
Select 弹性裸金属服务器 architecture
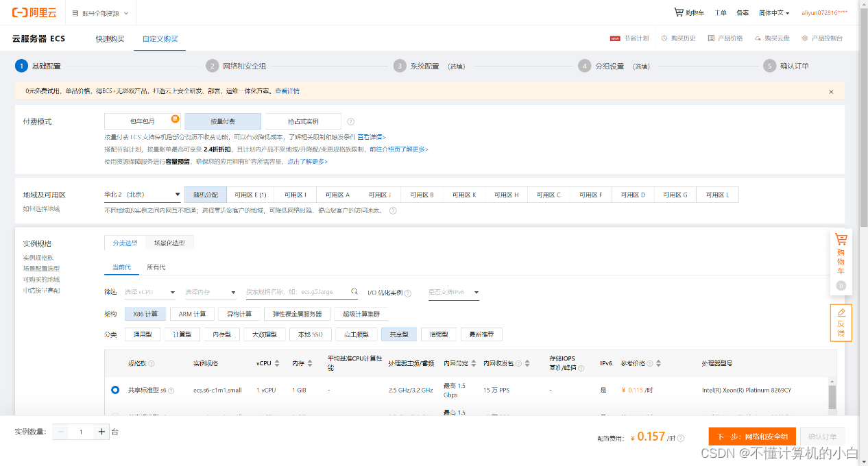click(x=297, y=314)
